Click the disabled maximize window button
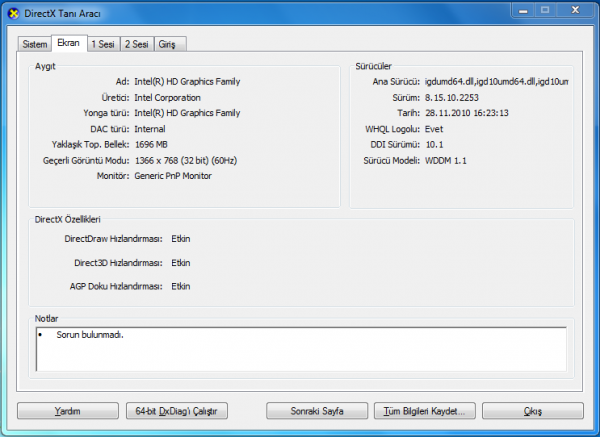Image resolution: width=600 pixels, height=437 pixels. (x=545, y=10)
